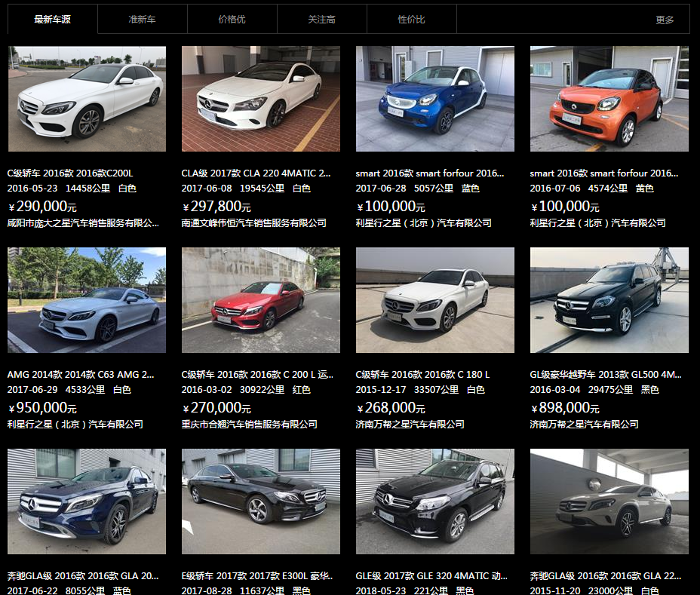
Task: Open 济南万帮之星 dealer under GL500
Action: click(584, 424)
